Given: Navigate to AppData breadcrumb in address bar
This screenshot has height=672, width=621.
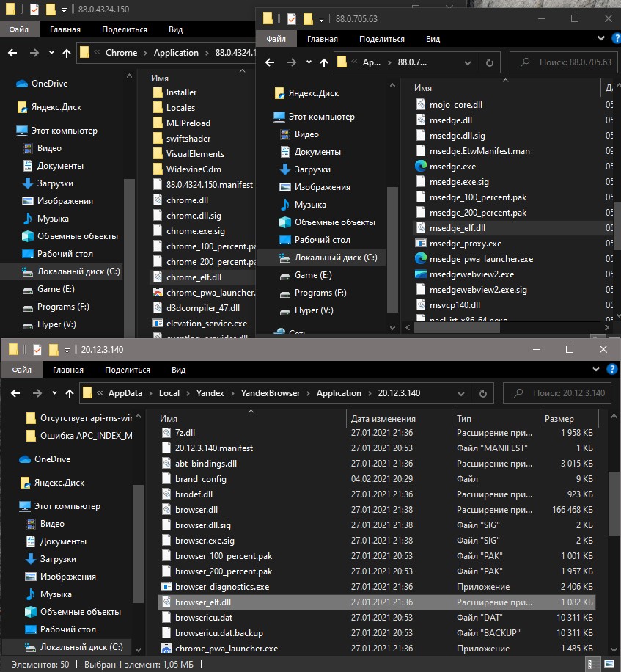Looking at the screenshot, I should coord(125,393).
